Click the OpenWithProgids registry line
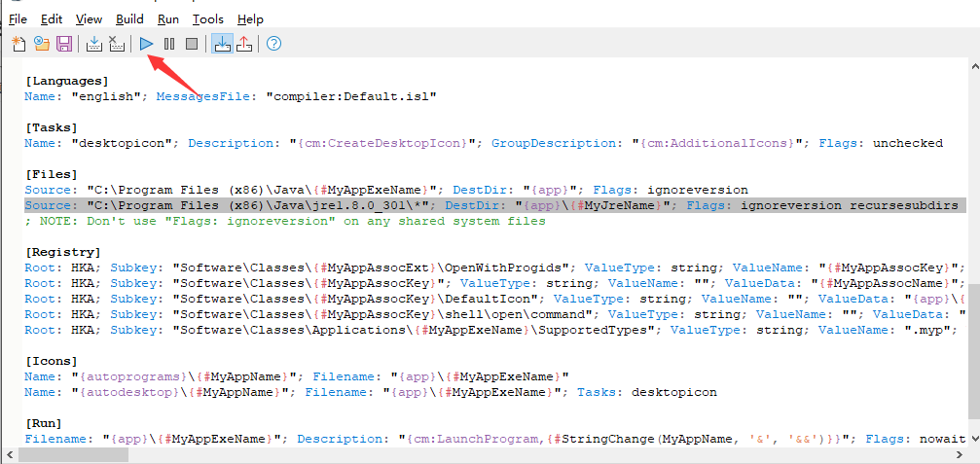The width and height of the screenshot is (980, 464). [x=495, y=268]
